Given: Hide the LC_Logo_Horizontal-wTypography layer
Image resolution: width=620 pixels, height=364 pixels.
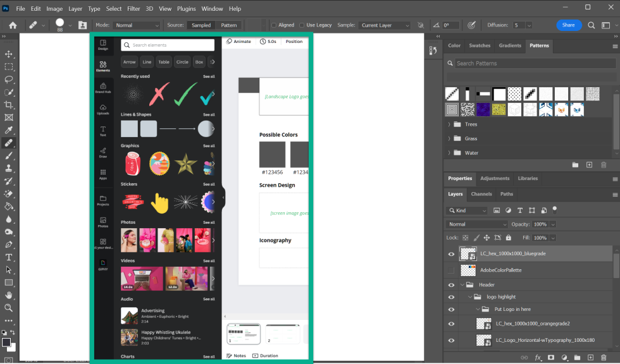Looking at the screenshot, I should pyautogui.click(x=451, y=341).
